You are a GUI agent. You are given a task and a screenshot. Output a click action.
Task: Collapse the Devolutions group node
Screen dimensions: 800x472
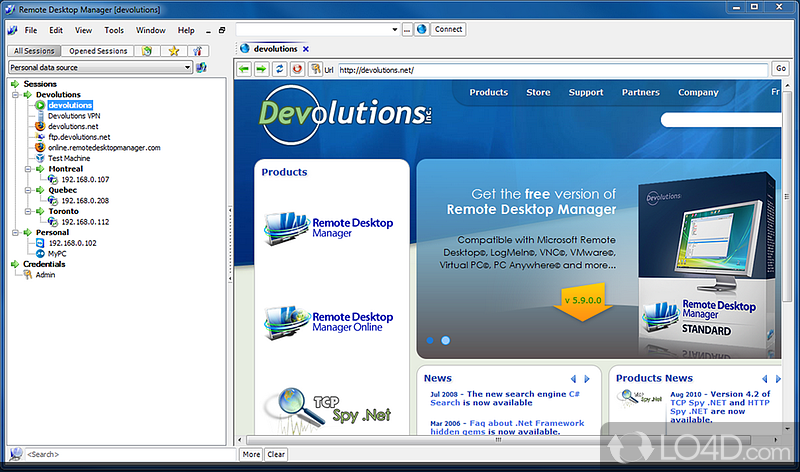click(x=15, y=95)
